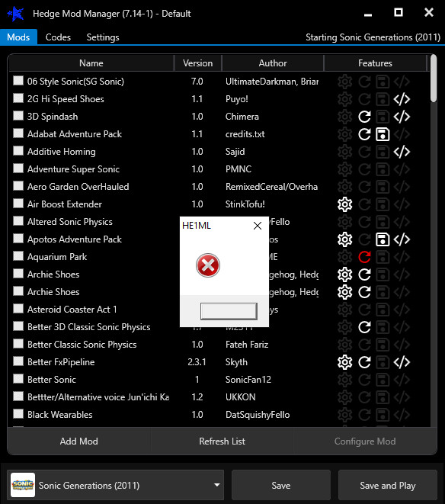This screenshot has height=504, width=445.
Task: Sort mods by the Name column header
Action: pos(91,63)
